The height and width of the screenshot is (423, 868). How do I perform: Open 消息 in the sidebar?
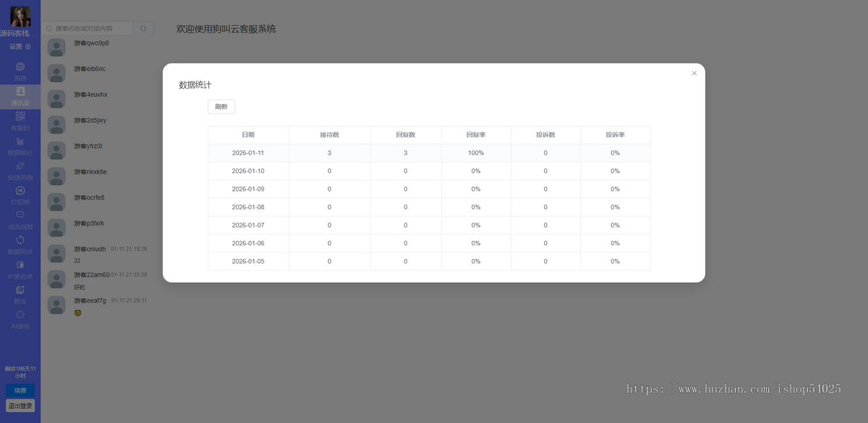pyautogui.click(x=20, y=72)
